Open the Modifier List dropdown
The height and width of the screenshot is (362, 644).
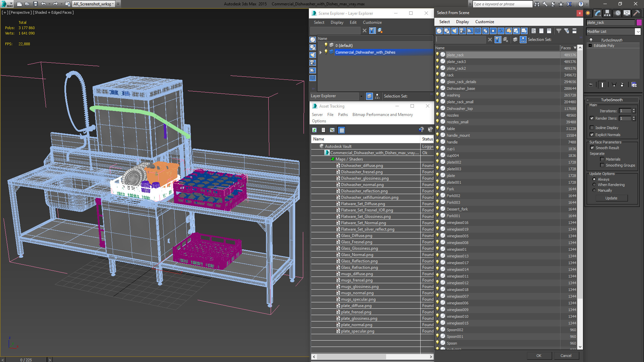[x=638, y=32]
